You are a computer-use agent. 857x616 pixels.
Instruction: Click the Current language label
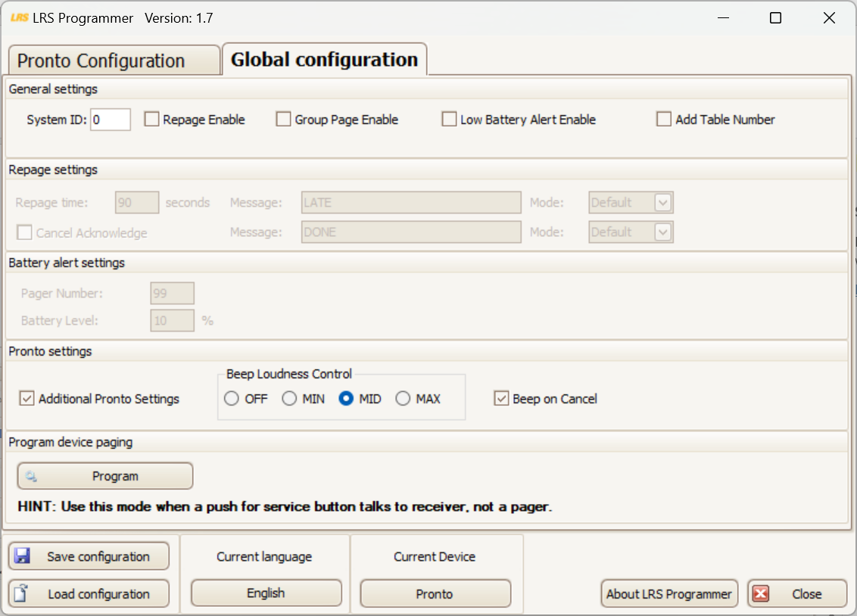pos(264,556)
